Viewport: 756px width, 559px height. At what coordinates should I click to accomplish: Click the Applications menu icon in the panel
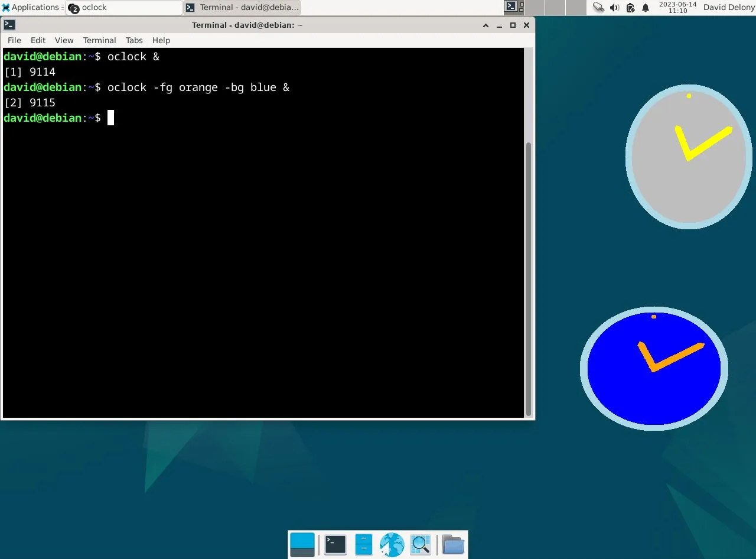(x=6, y=7)
